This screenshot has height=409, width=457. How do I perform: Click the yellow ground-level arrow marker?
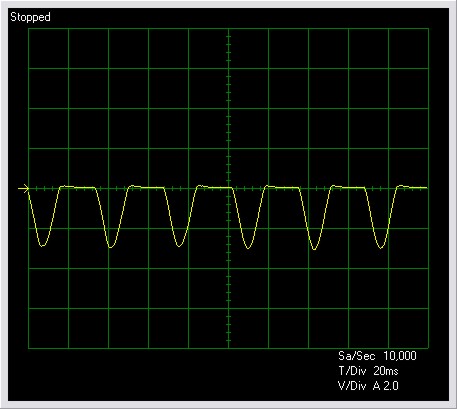tap(23, 189)
